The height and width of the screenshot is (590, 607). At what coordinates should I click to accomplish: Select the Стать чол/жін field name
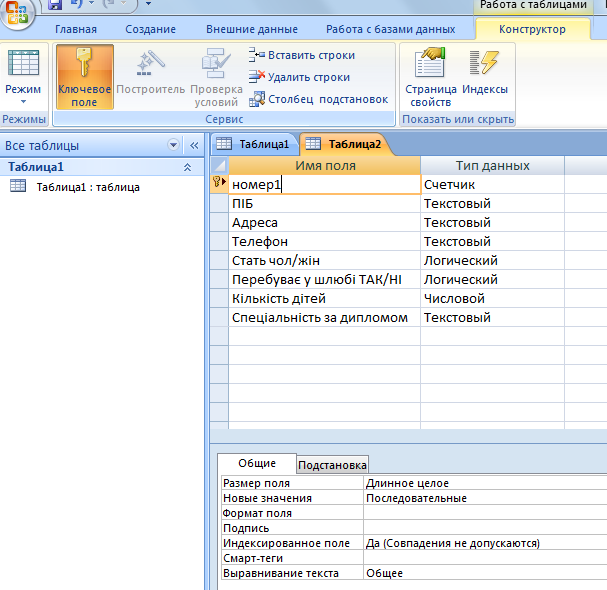tap(324, 260)
